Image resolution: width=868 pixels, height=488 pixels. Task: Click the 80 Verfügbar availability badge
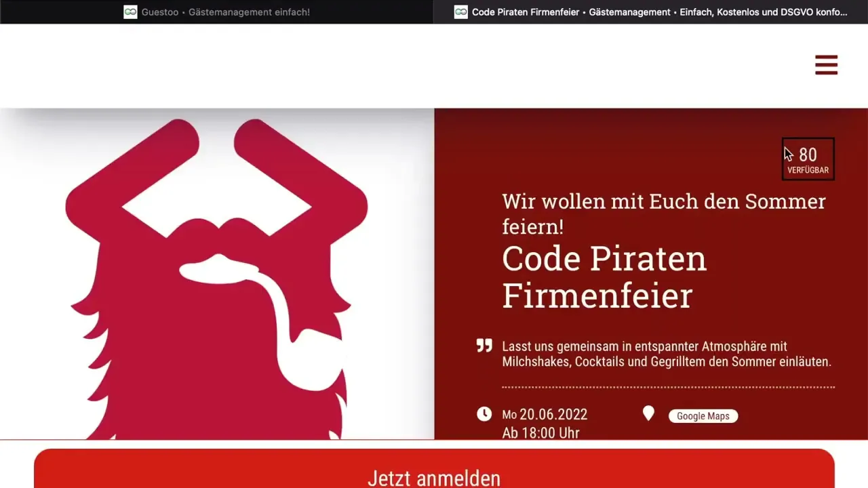808,159
